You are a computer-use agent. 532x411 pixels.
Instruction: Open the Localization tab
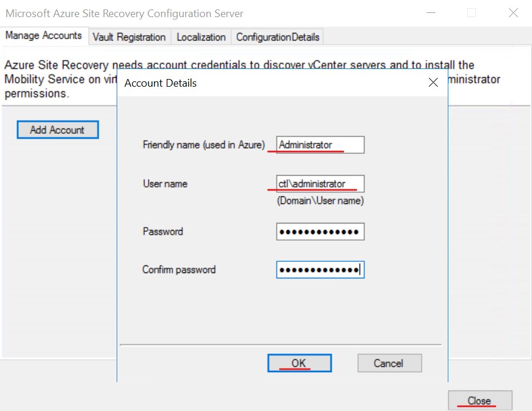[201, 37]
